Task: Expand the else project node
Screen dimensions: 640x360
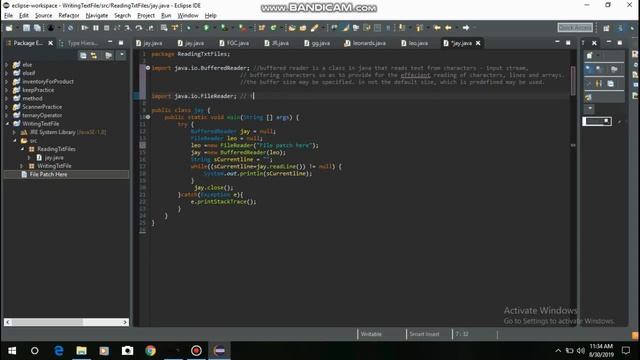Action: coord(7,64)
